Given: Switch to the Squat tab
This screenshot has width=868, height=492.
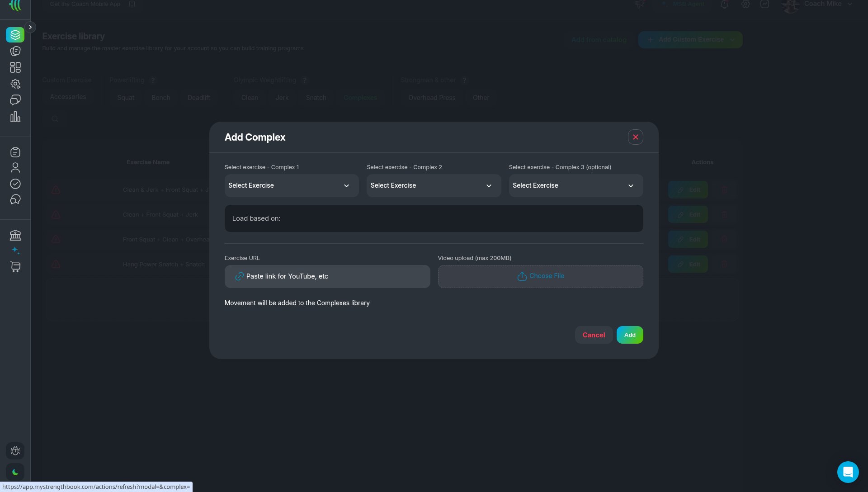Looking at the screenshot, I should pos(126,98).
